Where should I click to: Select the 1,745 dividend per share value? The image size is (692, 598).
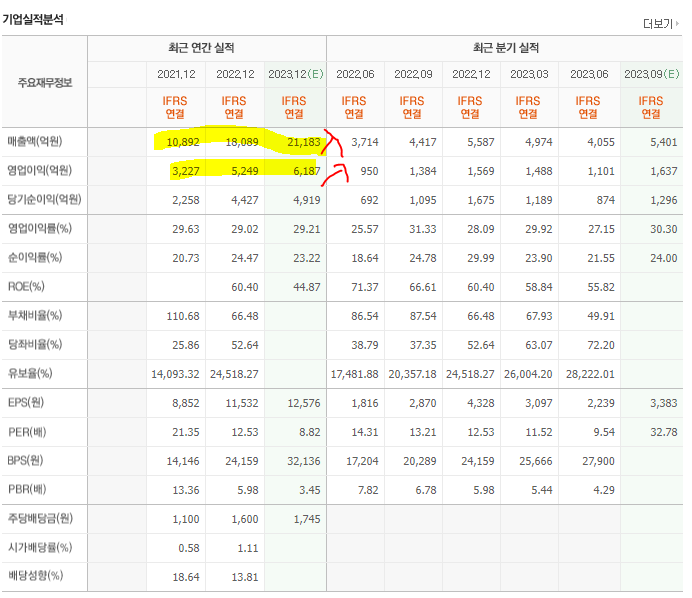307,519
